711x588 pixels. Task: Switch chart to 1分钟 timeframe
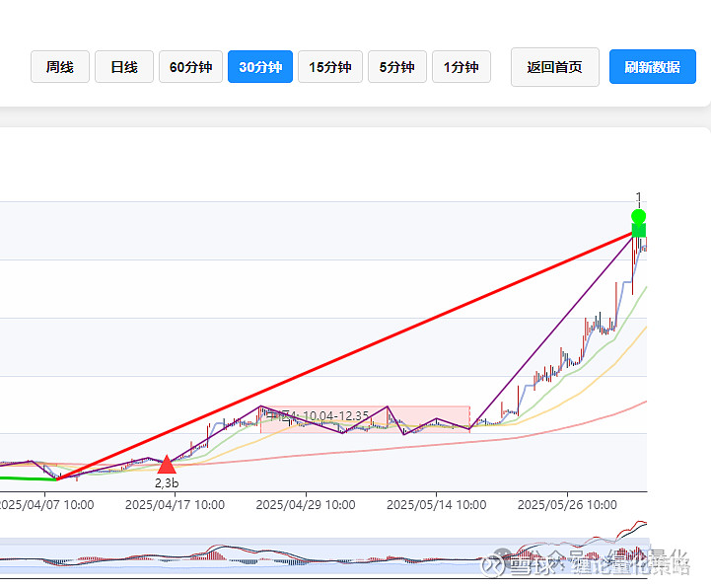462,67
